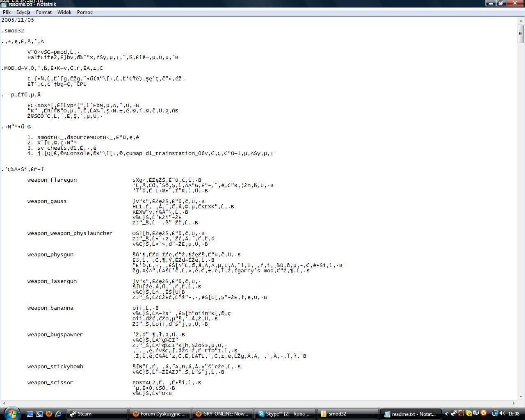Open the Edycja menu
The image size is (525, 420).
click(x=23, y=12)
